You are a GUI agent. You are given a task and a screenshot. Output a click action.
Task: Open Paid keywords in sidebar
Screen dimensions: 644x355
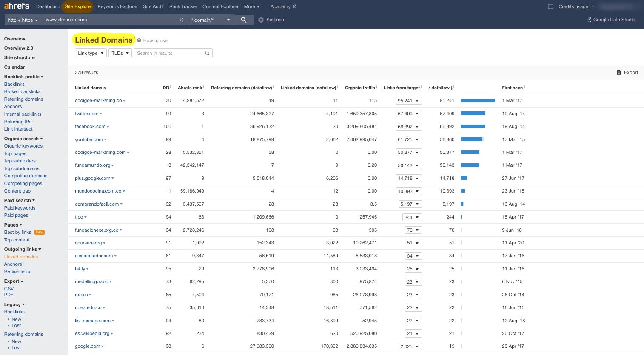(20, 208)
